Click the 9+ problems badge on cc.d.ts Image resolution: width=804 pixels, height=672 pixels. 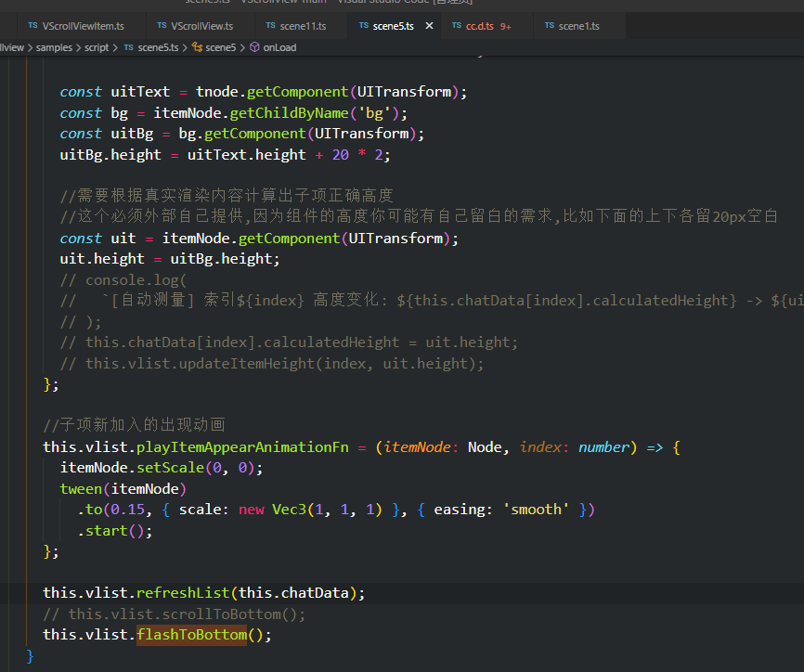tap(506, 27)
